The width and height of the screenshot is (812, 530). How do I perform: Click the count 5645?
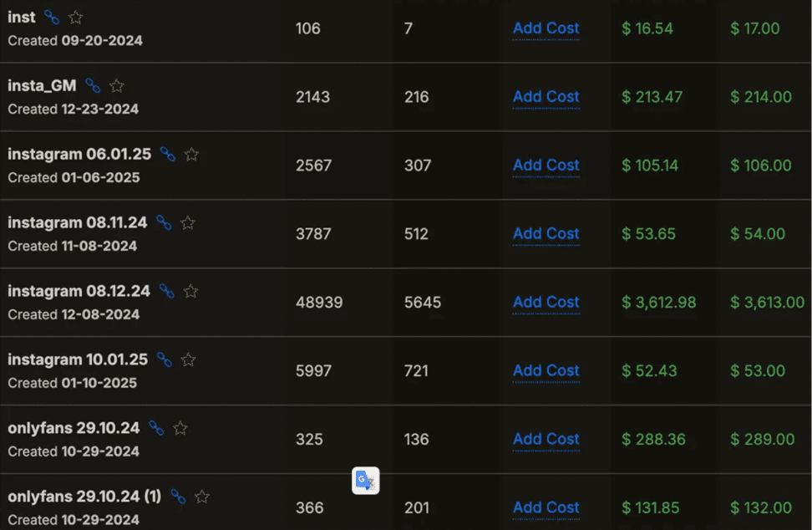pyautogui.click(x=423, y=302)
